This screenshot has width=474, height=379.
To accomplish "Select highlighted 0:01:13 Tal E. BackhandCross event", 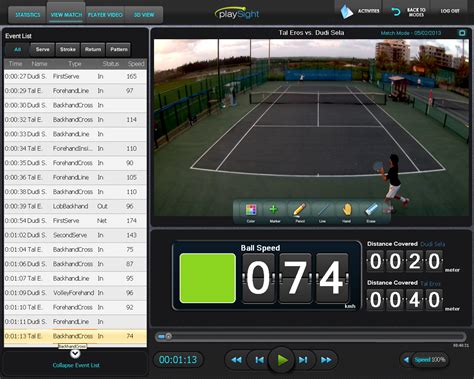I will (x=75, y=336).
